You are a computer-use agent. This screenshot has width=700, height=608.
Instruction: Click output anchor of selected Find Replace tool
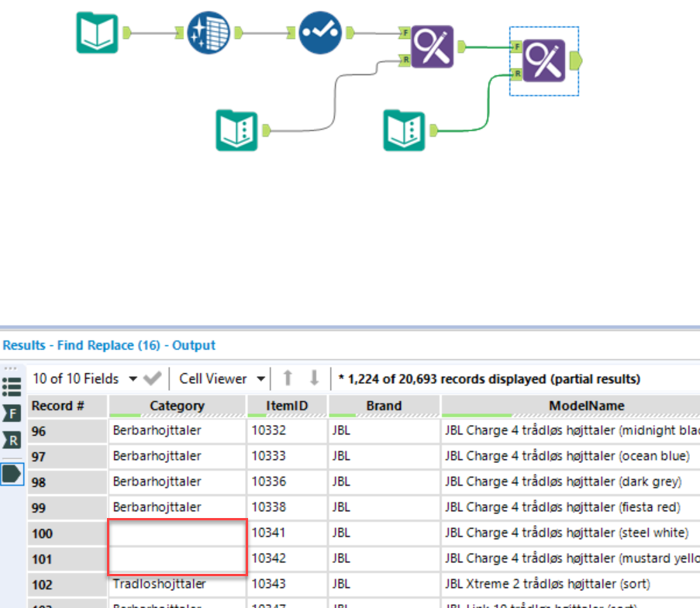point(576,60)
